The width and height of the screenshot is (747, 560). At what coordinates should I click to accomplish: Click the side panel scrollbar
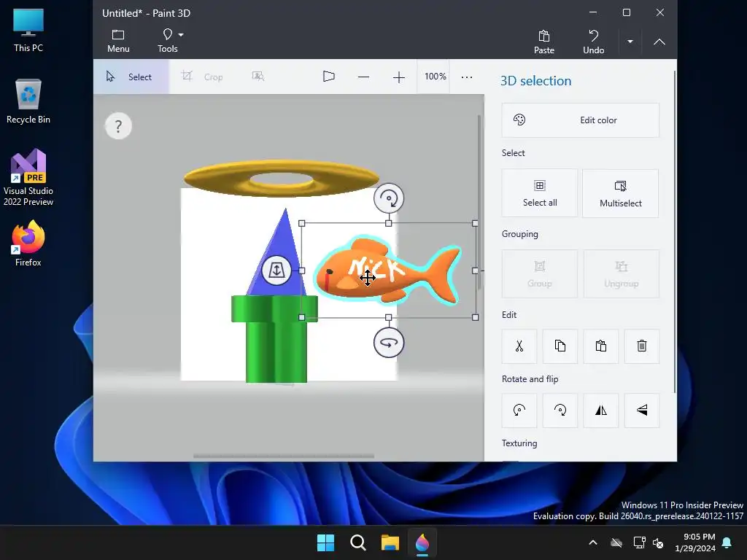(675, 232)
